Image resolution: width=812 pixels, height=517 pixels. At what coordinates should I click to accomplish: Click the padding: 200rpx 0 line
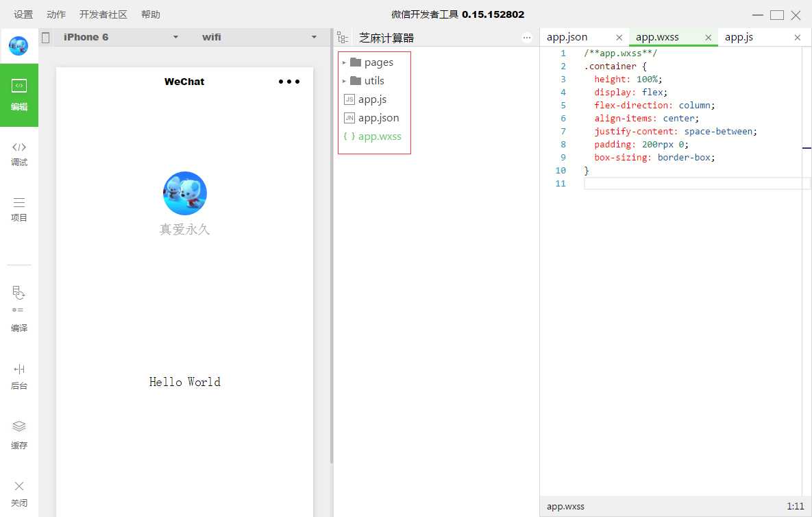tap(641, 145)
